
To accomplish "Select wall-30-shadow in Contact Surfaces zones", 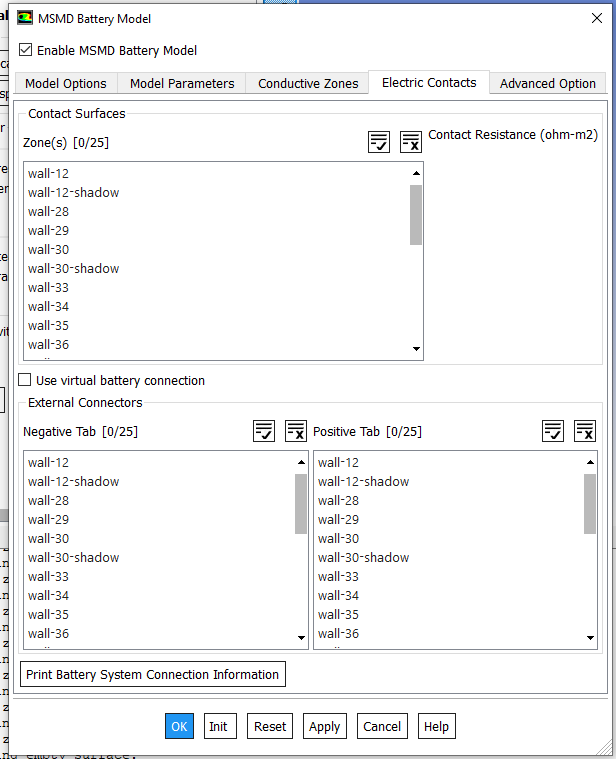I will [73, 268].
